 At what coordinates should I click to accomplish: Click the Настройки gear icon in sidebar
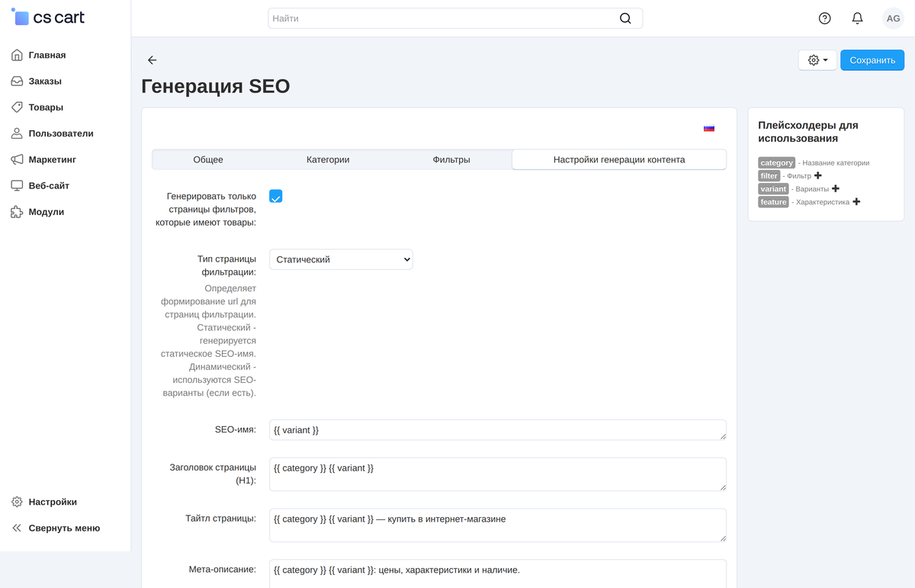point(17,502)
